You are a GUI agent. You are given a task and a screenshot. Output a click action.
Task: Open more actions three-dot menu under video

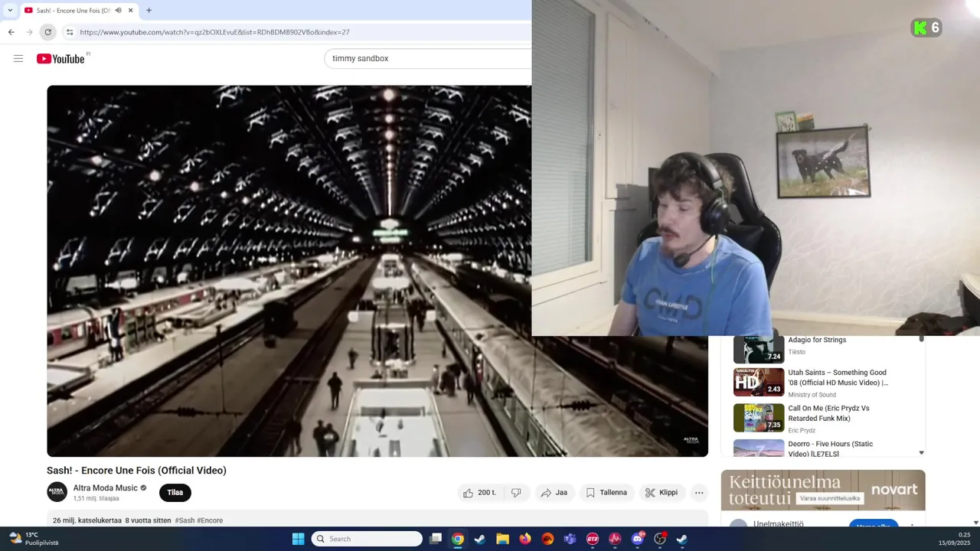click(x=699, y=493)
